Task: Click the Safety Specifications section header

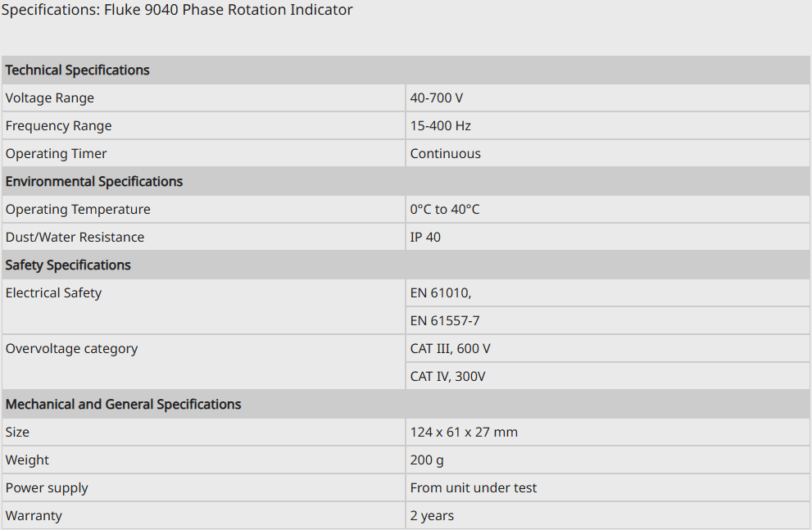Action: click(x=68, y=265)
